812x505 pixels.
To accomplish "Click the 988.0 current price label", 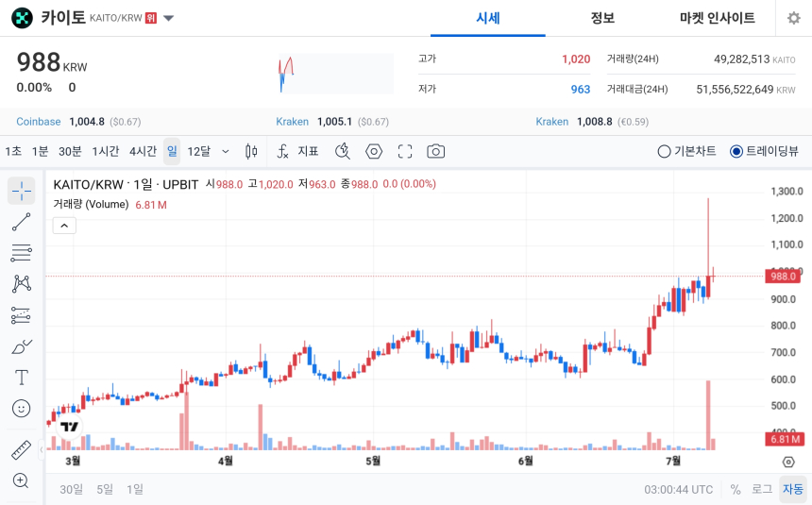I will coord(783,276).
